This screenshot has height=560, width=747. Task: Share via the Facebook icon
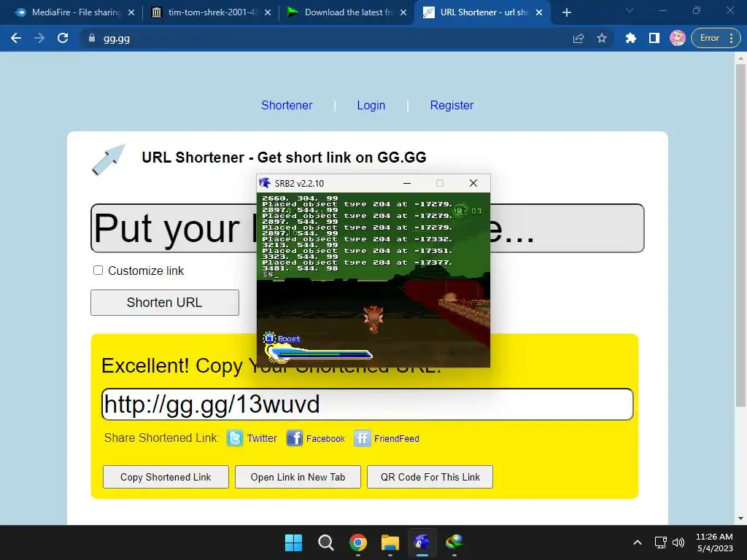point(295,437)
